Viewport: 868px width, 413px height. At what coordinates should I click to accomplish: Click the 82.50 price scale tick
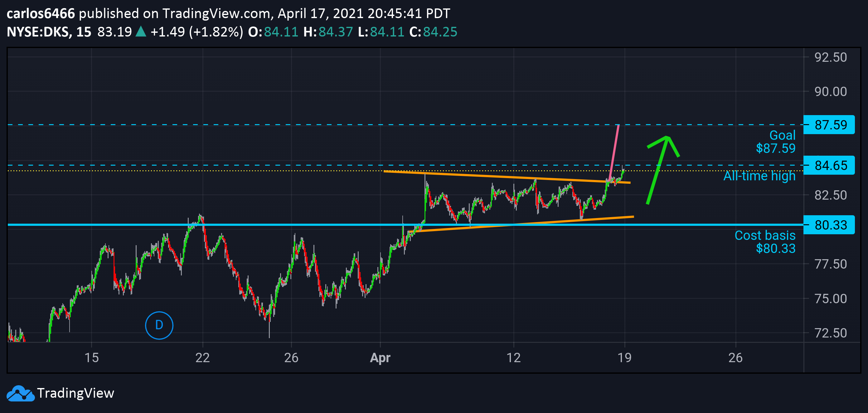[831, 195]
